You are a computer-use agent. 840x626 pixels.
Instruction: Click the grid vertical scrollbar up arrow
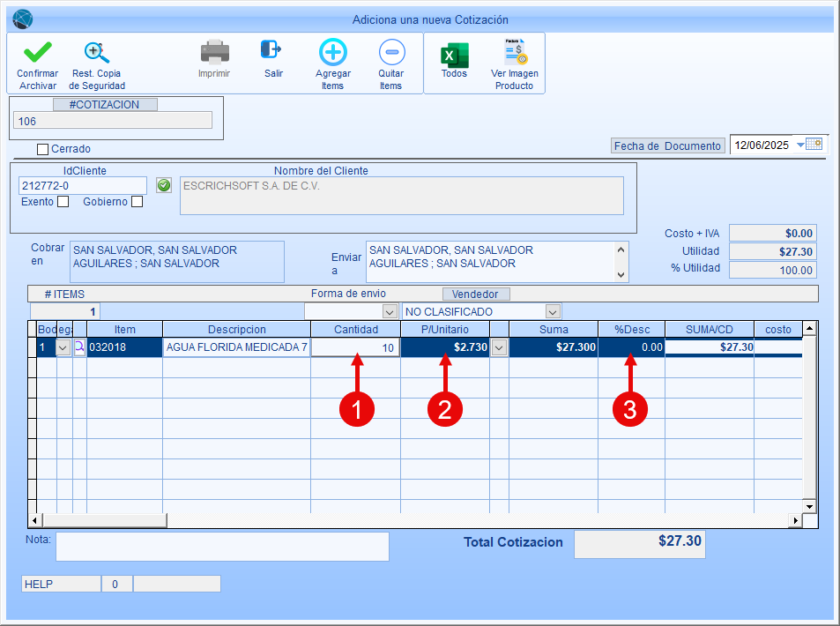pyautogui.click(x=809, y=327)
